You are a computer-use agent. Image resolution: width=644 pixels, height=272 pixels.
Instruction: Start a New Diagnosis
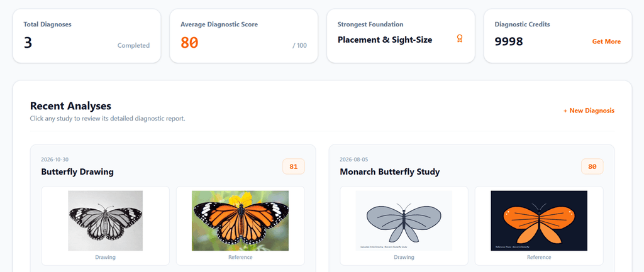point(589,111)
